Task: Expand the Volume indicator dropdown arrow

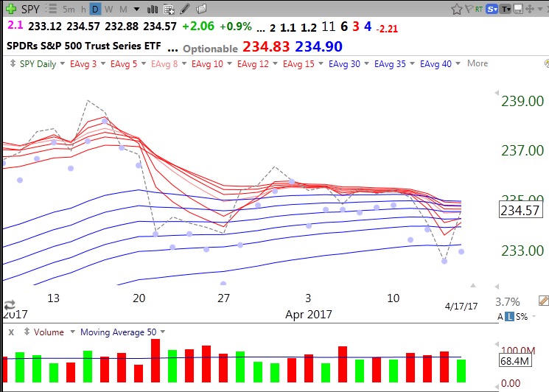Action: pos(72,332)
